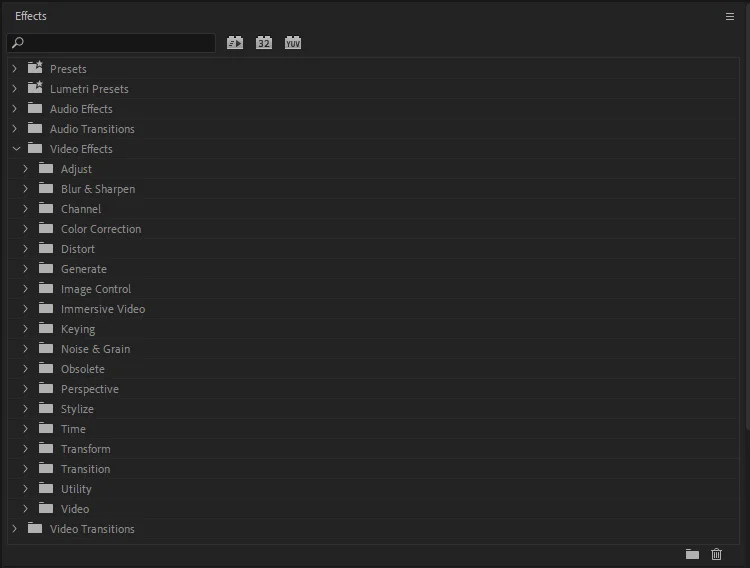Expand the Distort folder arrow
Image resolution: width=750 pixels, height=568 pixels.
coord(26,249)
